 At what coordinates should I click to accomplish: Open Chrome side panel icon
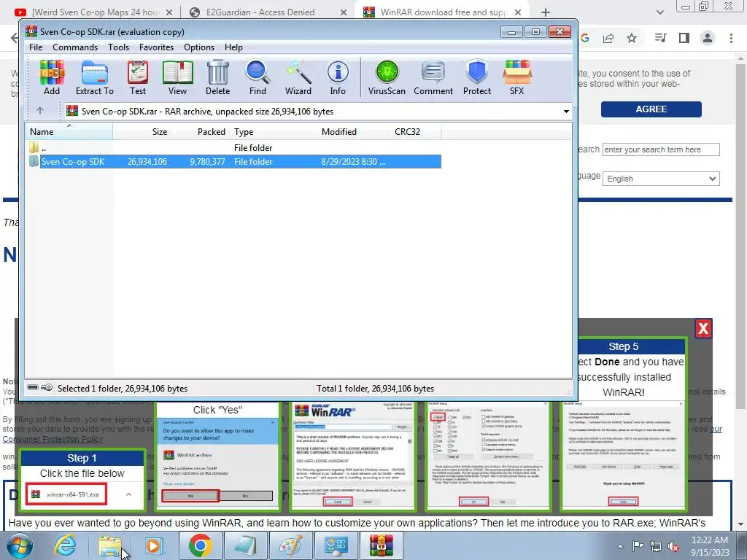click(x=684, y=38)
